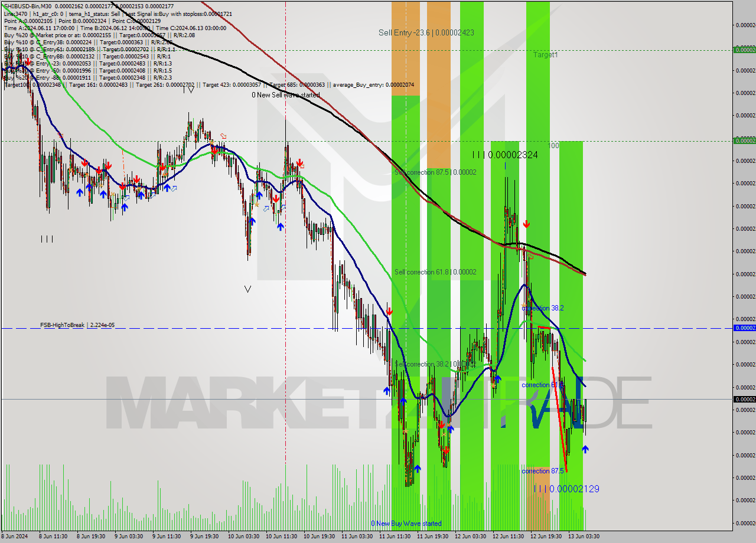
Task: Click the 'I I I 0.00002324' wave label
Action: pyautogui.click(x=505, y=155)
